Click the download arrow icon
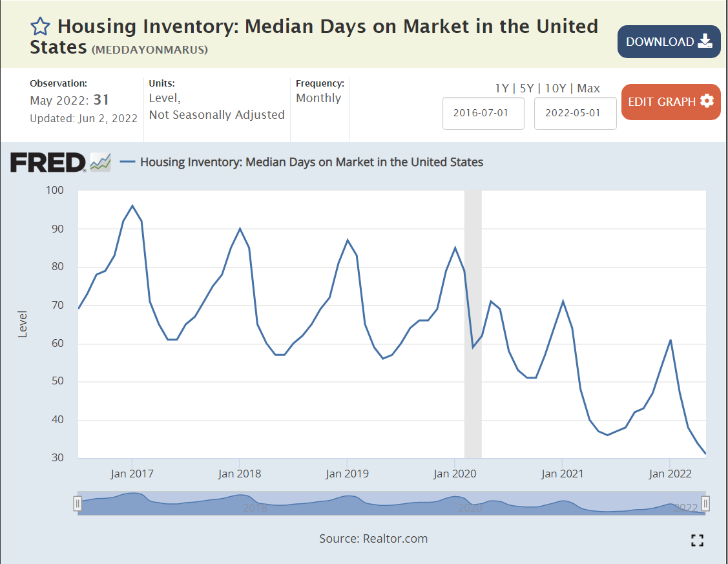Screen dimensions: 728x564 [x=705, y=41]
